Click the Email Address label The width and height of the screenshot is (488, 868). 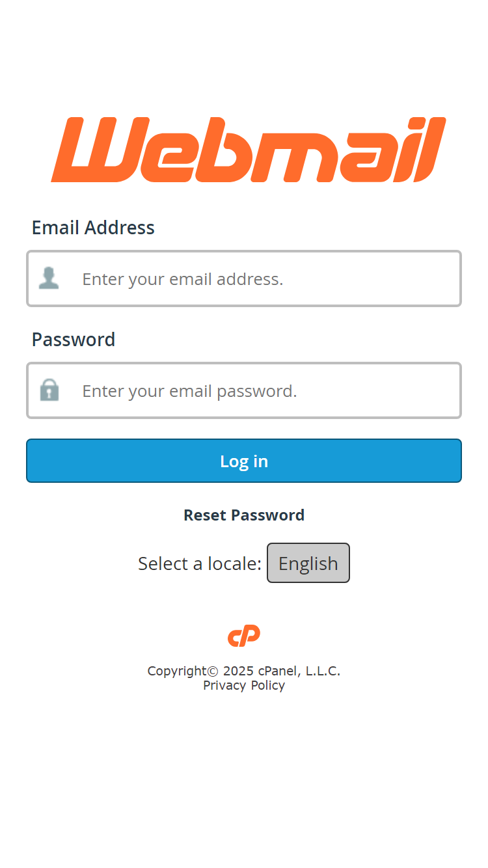click(x=93, y=228)
